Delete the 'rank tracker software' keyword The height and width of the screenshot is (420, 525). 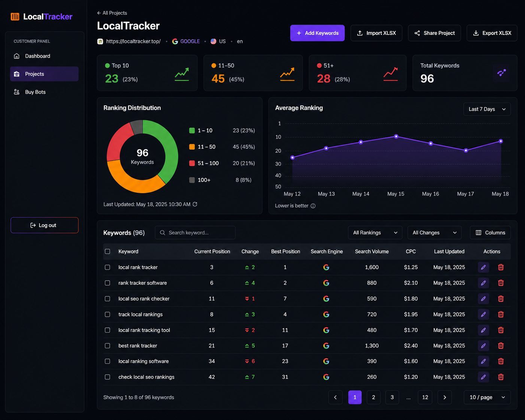tap(501, 283)
